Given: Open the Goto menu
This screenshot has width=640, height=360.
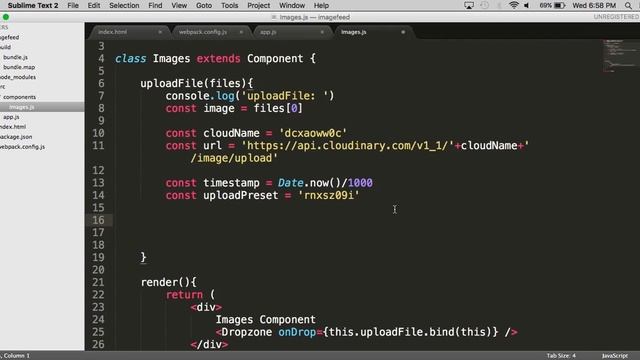Looking at the screenshot, I should point(204,5).
